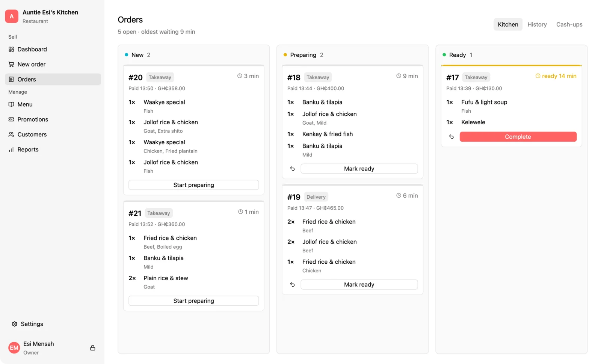Go to New order page
The image size is (601, 364).
click(x=53, y=64)
